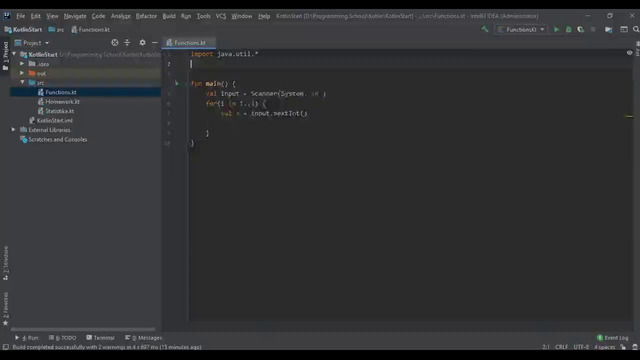Click the Stop square icon in toolbar
Image resolution: width=640 pixels, height=360 pixels.
pyautogui.click(x=593, y=29)
